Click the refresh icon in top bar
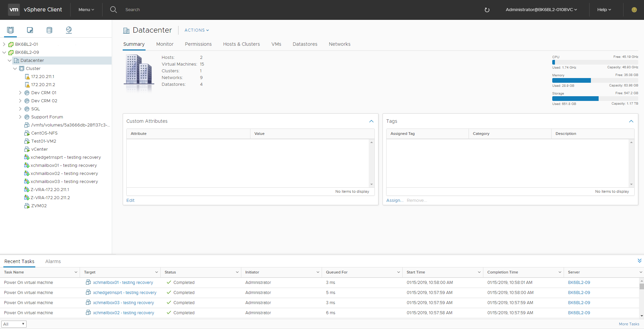Screen dimensions: 644x329 (x=487, y=10)
